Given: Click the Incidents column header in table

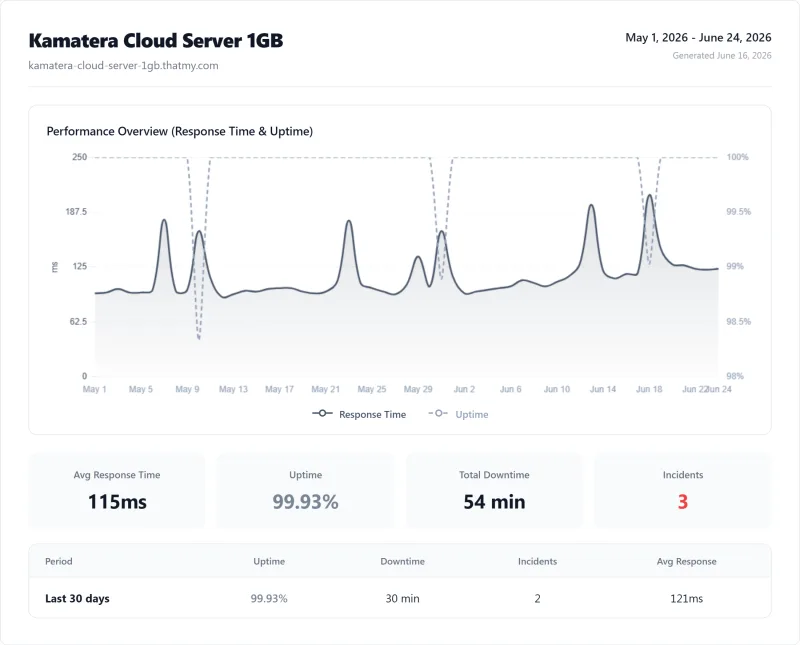Looking at the screenshot, I should point(537,561).
